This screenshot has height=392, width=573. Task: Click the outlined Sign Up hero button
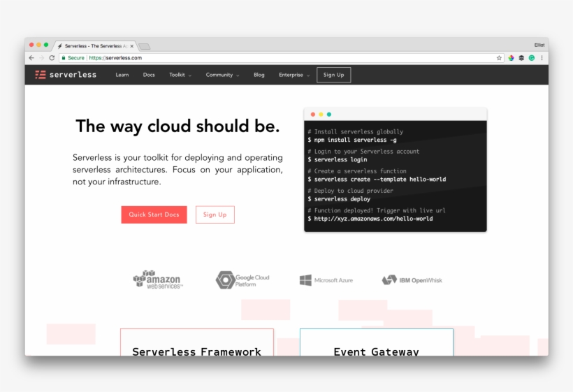[215, 215]
